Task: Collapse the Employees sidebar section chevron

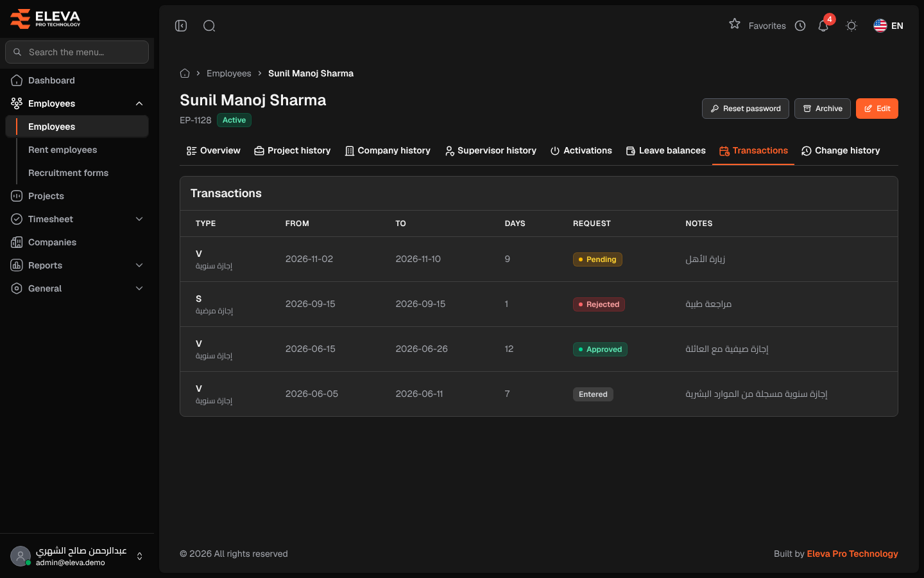Action: (x=139, y=103)
